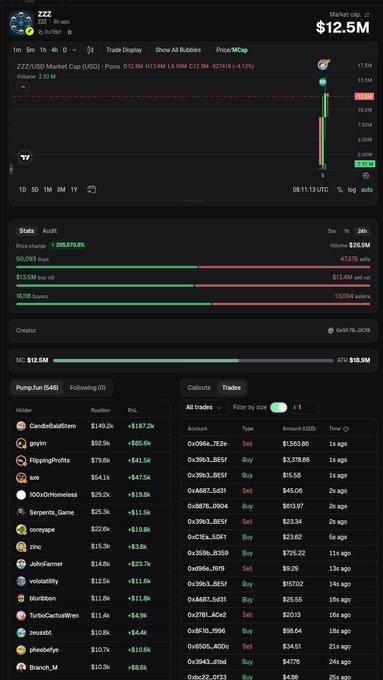Open the JohnFarmer holder avatar
The image size is (383, 680).
tap(21, 564)
